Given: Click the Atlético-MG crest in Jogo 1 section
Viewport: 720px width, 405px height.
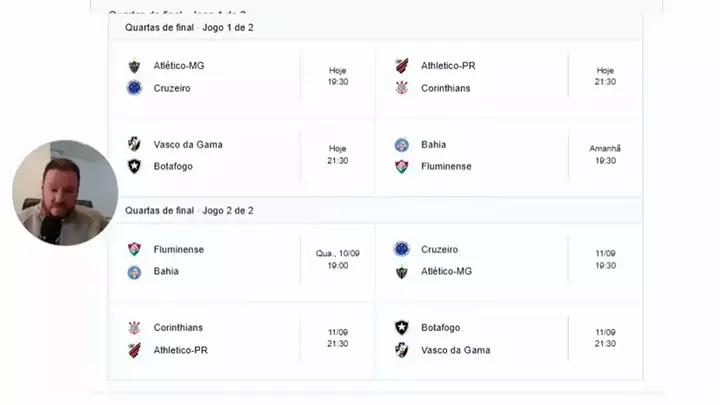Looking at the screenshot, I should [x=134, y=66].
